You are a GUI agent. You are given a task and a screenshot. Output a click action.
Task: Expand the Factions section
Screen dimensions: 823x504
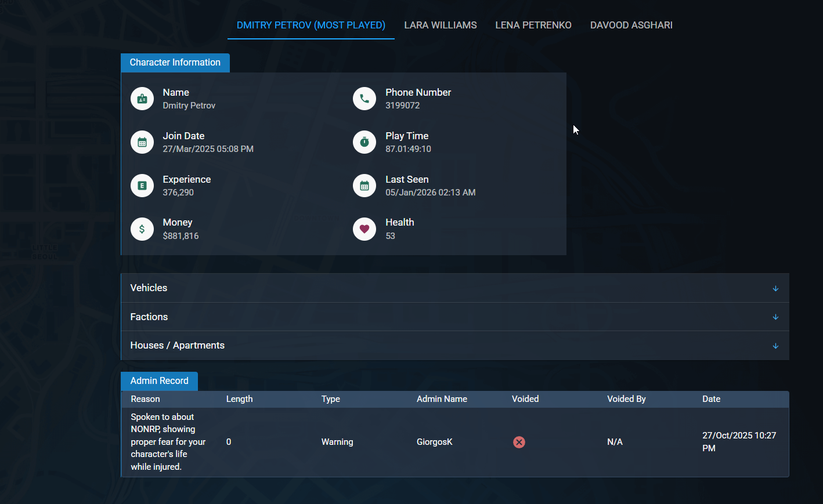(x=455, y=317)
